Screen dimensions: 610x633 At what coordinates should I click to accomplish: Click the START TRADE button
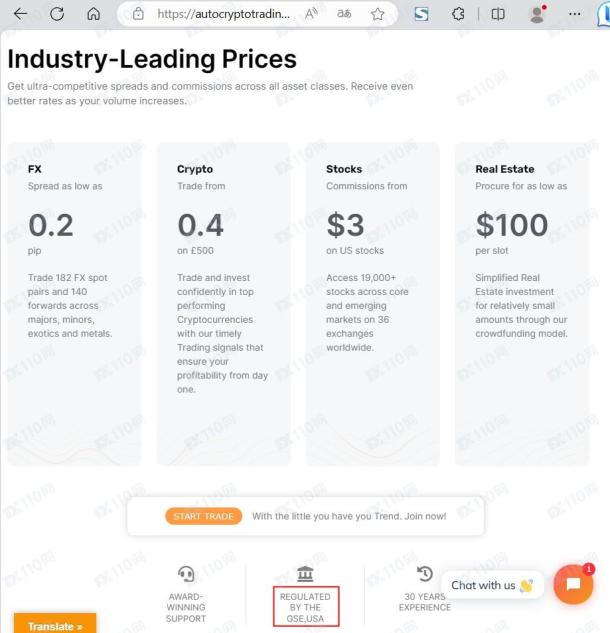[203, 516]
